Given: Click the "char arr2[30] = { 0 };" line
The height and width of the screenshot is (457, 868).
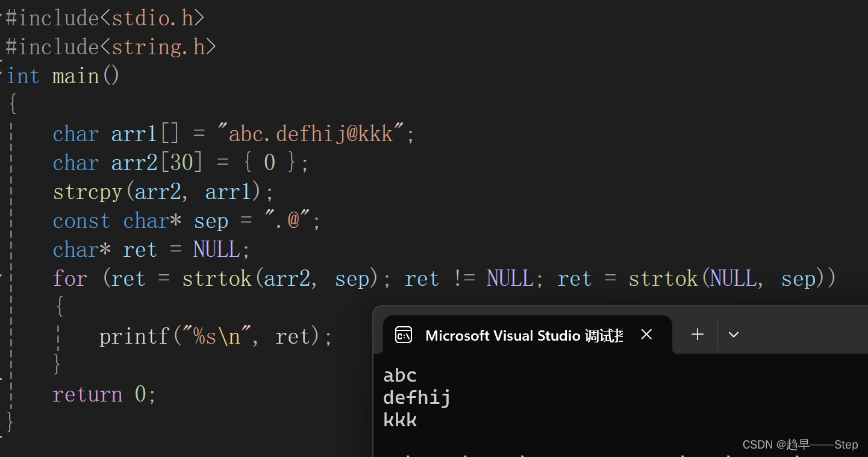Looking at the screenshot, I should 181,163.
